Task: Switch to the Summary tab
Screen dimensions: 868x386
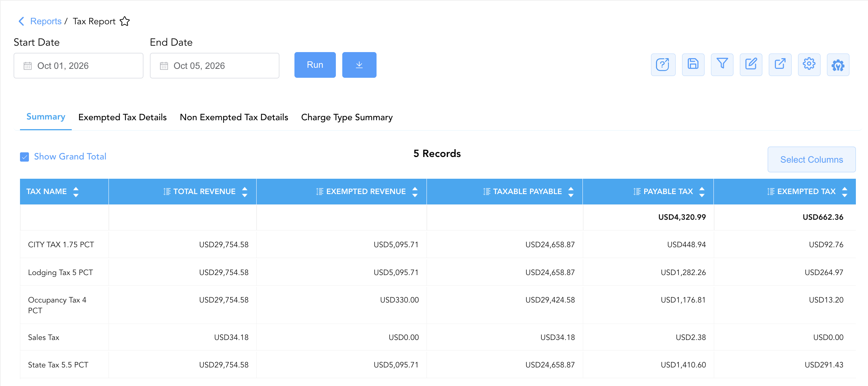Action: [46, 117]
